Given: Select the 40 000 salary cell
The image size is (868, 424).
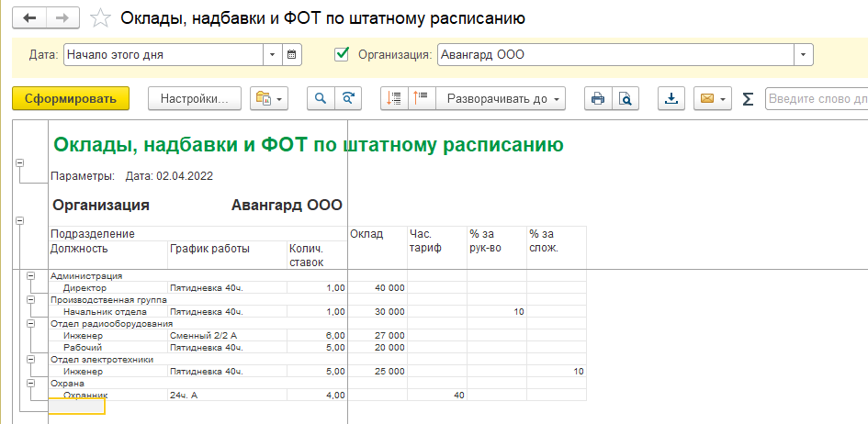Looking at the screenshot, I should click(x=378, y=287).
